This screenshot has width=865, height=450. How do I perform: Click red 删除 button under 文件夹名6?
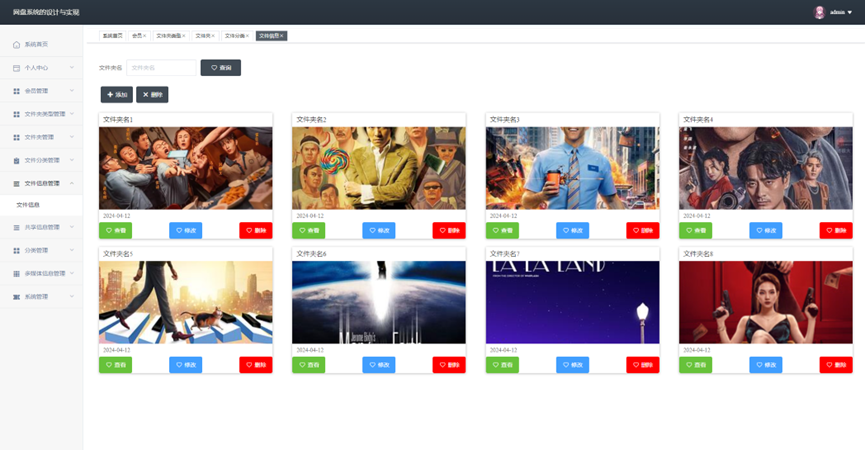click(x=449, y=365)
